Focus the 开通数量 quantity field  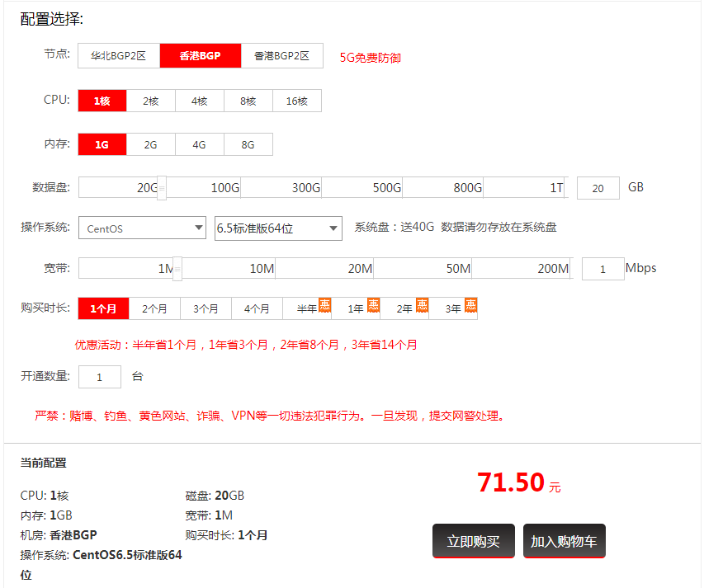point(100,377)
